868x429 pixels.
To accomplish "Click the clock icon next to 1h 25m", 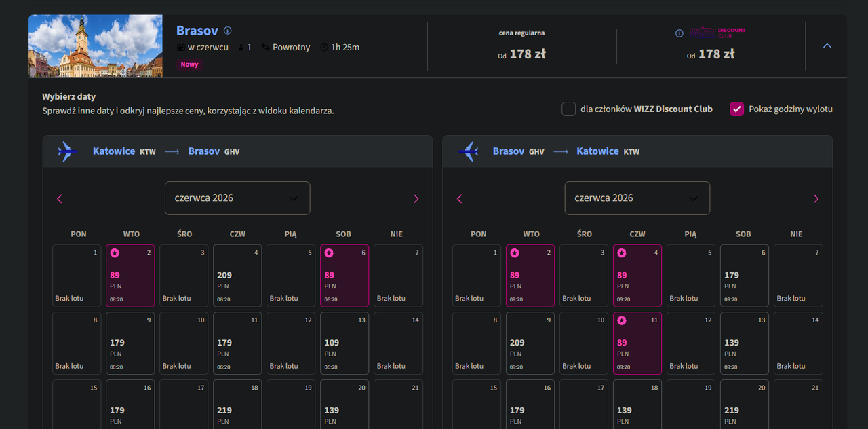I will (324, 48).
